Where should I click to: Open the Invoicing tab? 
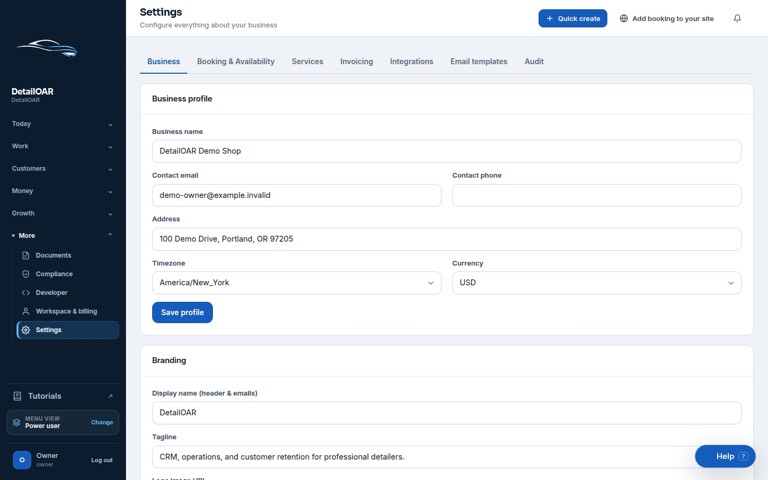click(x=357, y=61)
